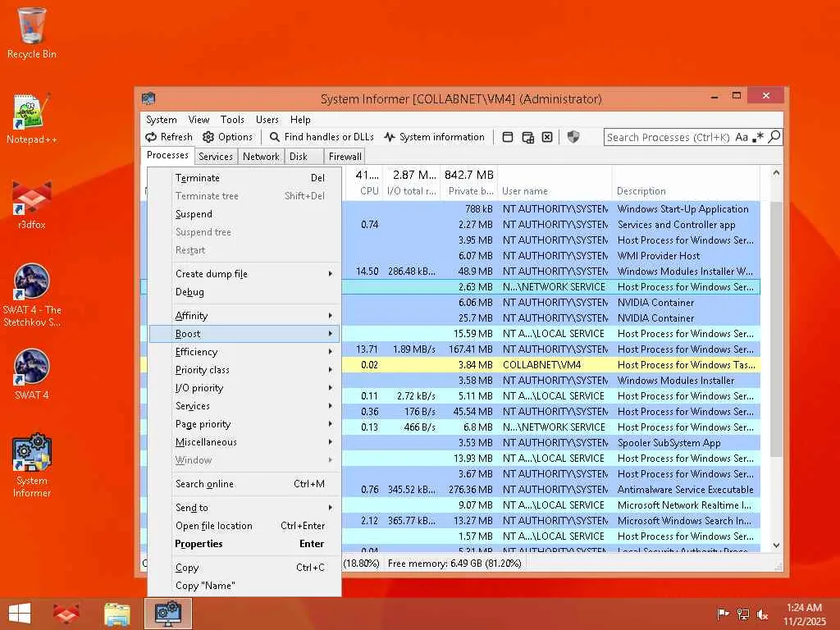Open the Help menu
The width and height of the screenshot is (840, 630).
point(300,120)
